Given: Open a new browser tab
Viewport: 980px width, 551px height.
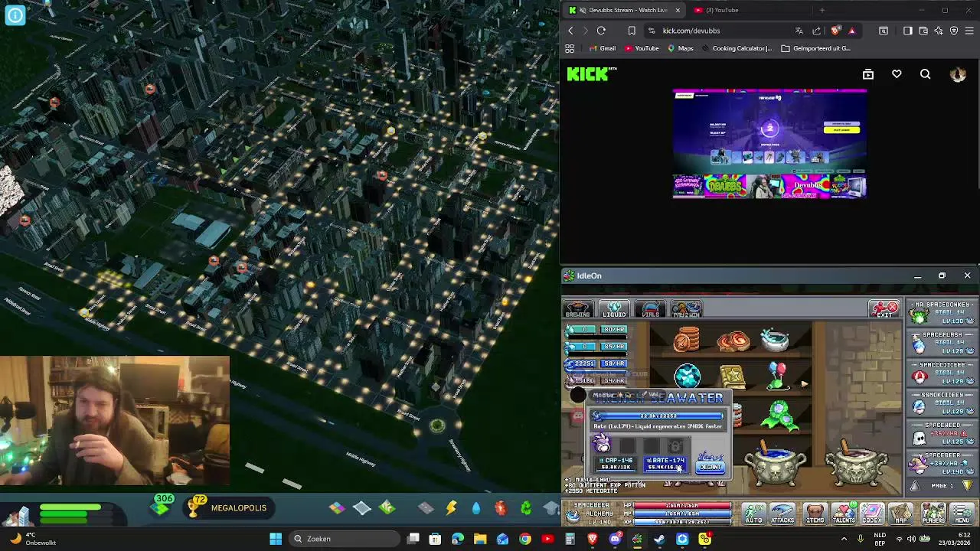Looking at the screenshot, I should (822, 10).
